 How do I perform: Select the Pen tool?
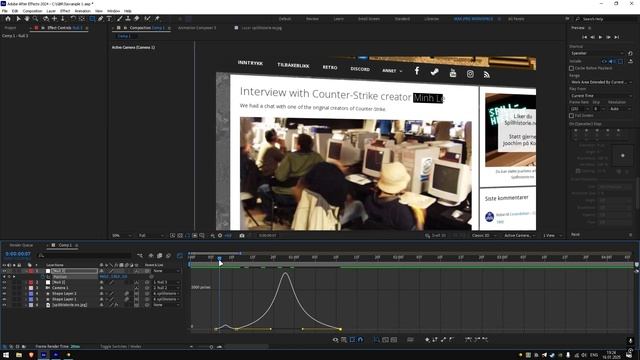[100, 19]
